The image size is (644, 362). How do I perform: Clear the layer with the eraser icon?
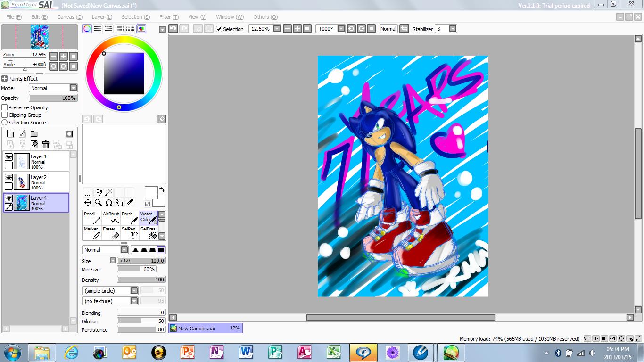pos(34,144)
